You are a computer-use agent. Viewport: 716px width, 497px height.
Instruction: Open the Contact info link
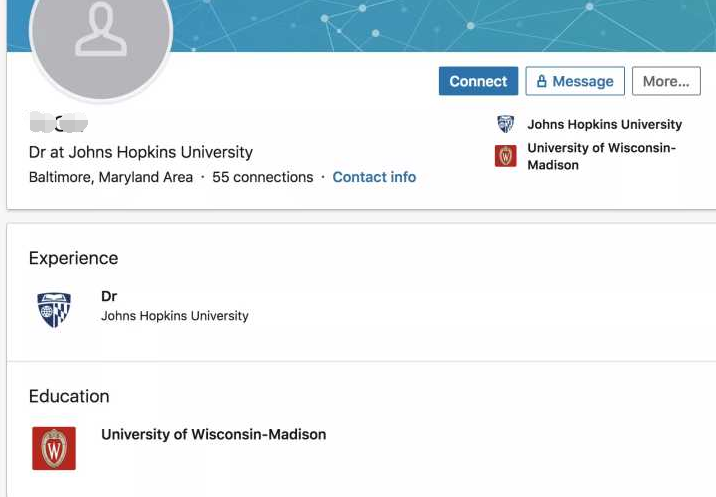pyautogui.click(x=374, y=177)
